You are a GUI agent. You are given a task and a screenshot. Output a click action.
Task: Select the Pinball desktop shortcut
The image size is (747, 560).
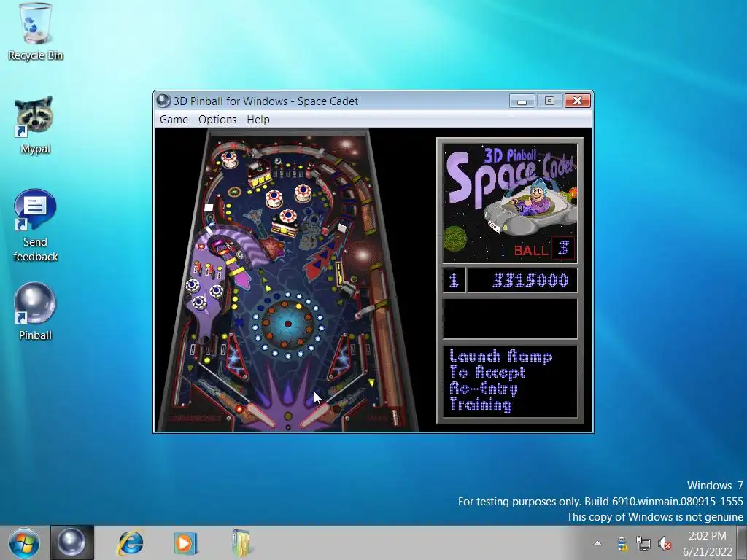(35, 311)
